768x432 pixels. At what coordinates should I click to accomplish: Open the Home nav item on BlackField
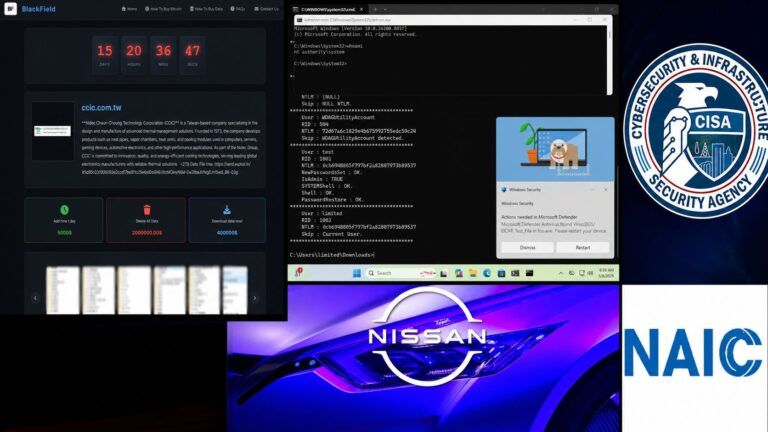tap(129, 9)
